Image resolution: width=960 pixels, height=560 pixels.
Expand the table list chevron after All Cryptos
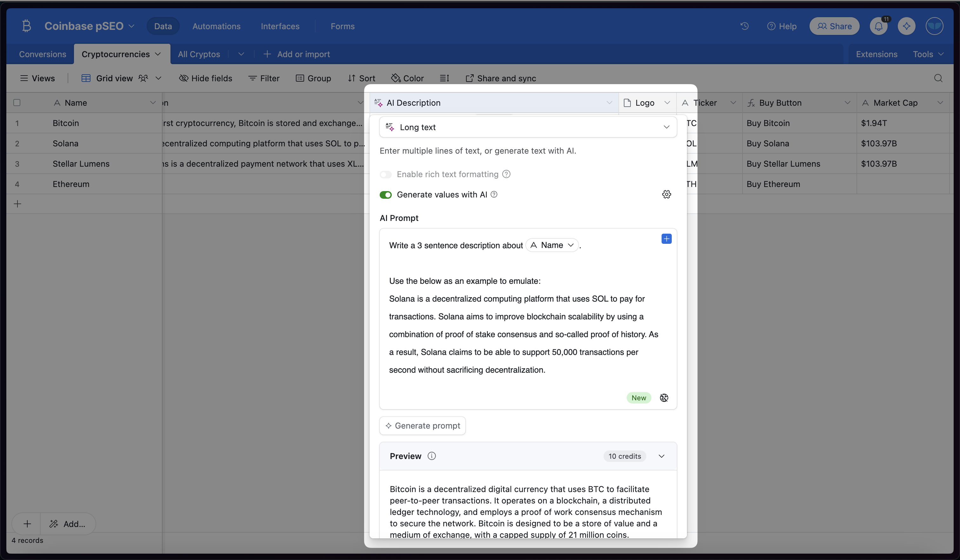pos(241,54)
